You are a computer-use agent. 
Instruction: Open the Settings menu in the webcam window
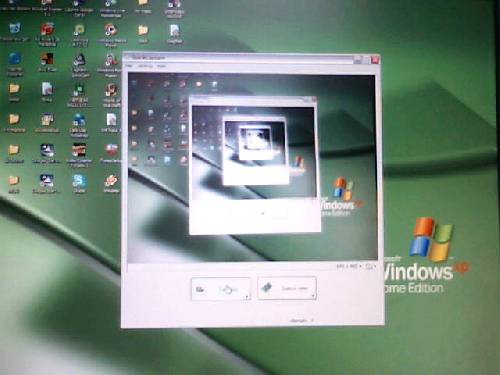point(145,66)
